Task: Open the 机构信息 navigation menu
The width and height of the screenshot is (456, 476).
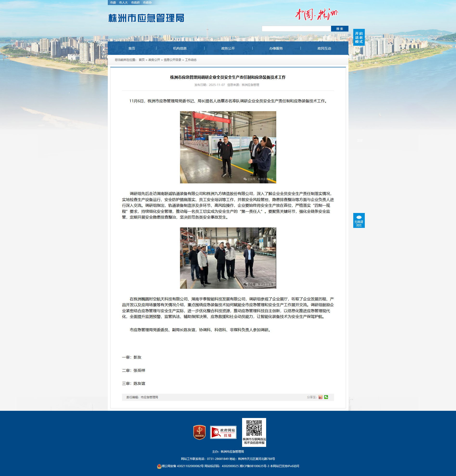Action: click(180, 48)
